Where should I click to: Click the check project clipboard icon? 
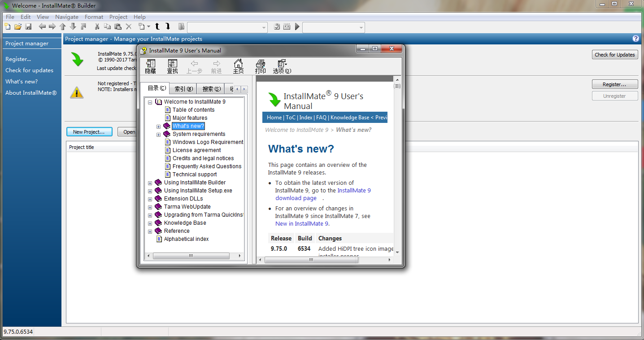[x=277, y=27]
